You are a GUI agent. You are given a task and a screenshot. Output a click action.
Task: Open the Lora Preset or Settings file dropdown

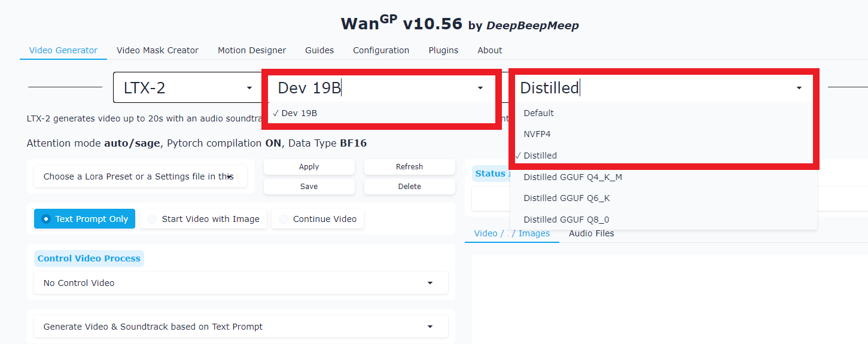coord(141,176)
